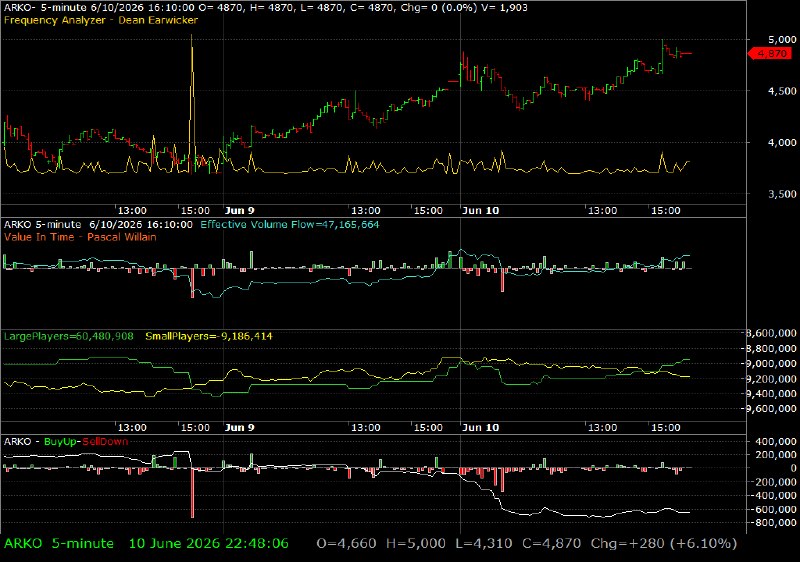Click the ARKO 5-minute OHLC title line
The height and width of the screenshot is (562, 800).
[x=266, y=8]
